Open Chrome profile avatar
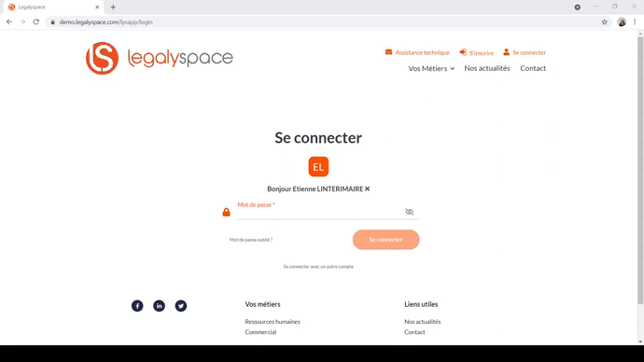Viewport: 644px width, 362px height. pyautogui.click(x=622, y=22)
